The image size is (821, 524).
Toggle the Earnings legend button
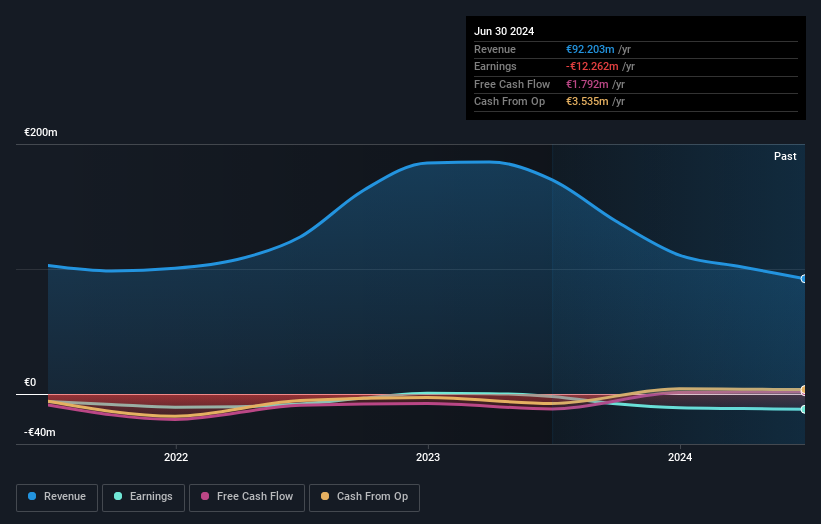[143, 497]
